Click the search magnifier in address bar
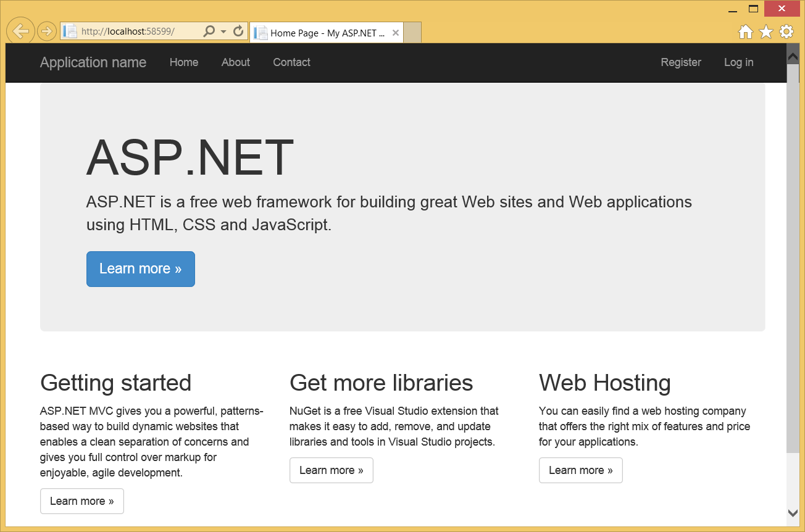Viewport: 805px width, 532px height. click(209, 31)
